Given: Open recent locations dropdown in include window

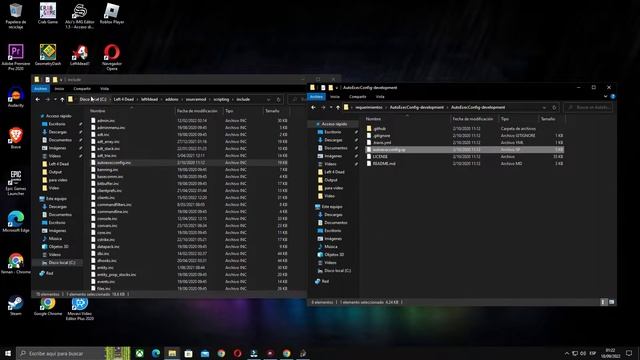Looking at the screenshot, I should pyautogui.click(x=55, y=99).
